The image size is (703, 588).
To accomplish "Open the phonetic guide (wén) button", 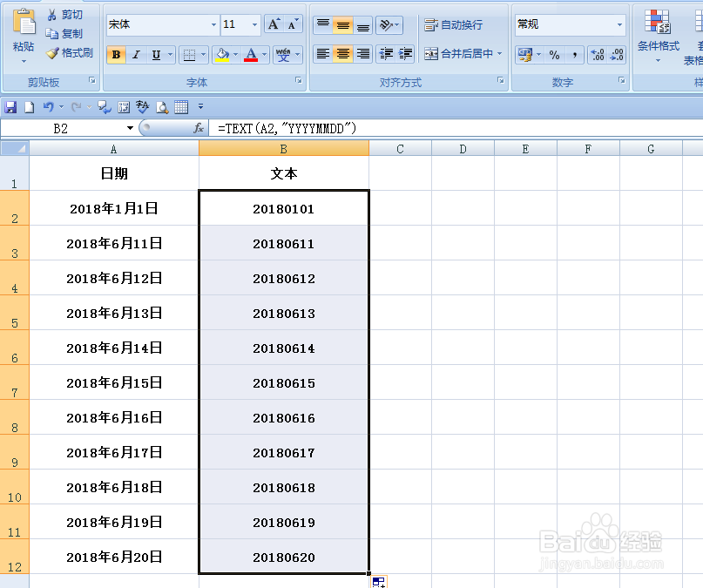I will [x=283, y=55].
